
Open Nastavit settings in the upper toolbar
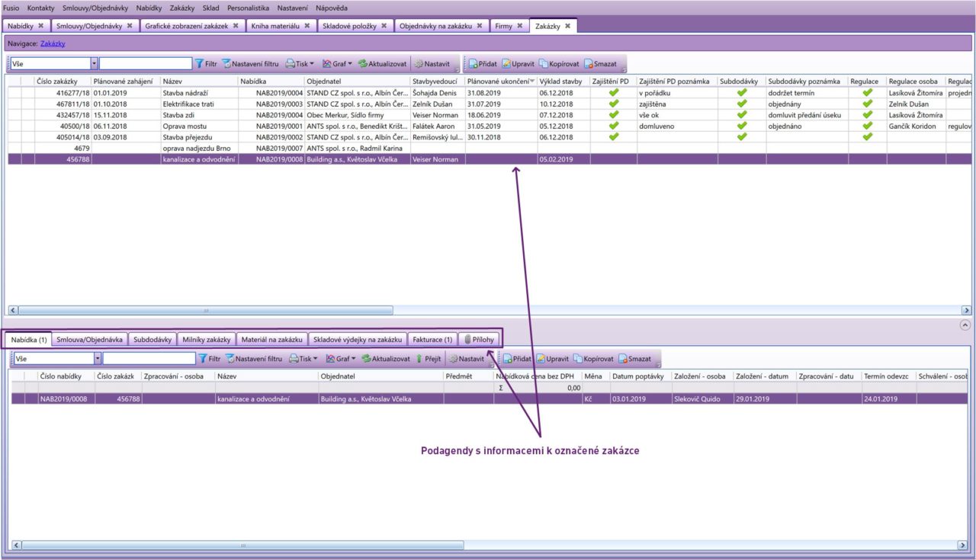pos(432,64)
